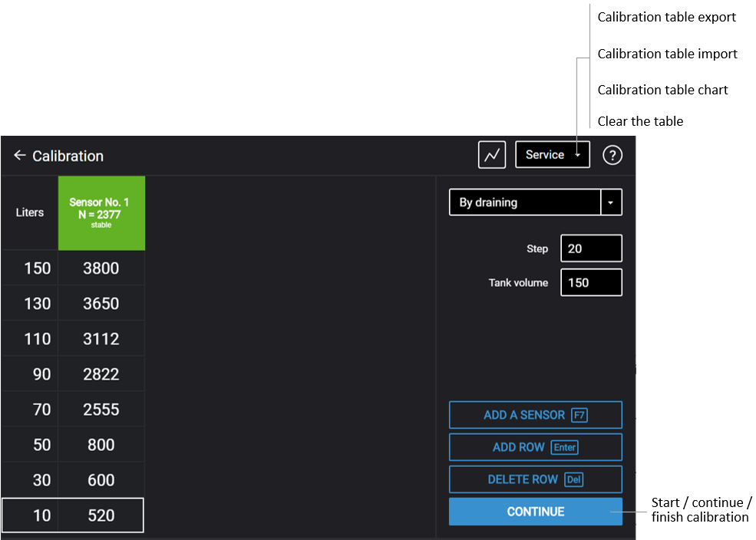
Task: Select the 3112 sensor value cell
Action: (101, 338)
